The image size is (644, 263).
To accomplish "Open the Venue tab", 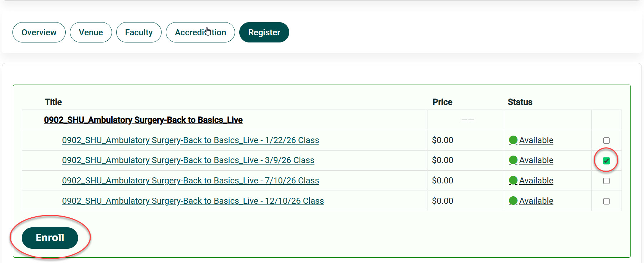I will pyautogui.click(x=91, y=32).
